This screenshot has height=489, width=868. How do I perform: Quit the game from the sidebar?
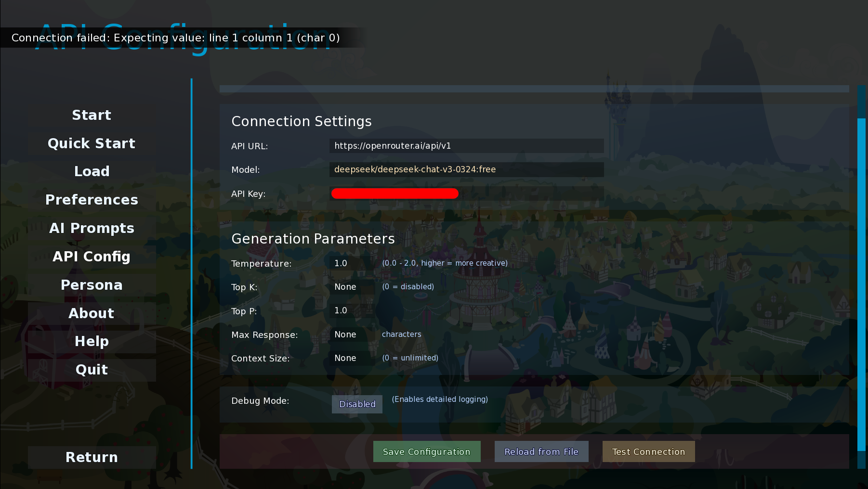tap(92, 370)
